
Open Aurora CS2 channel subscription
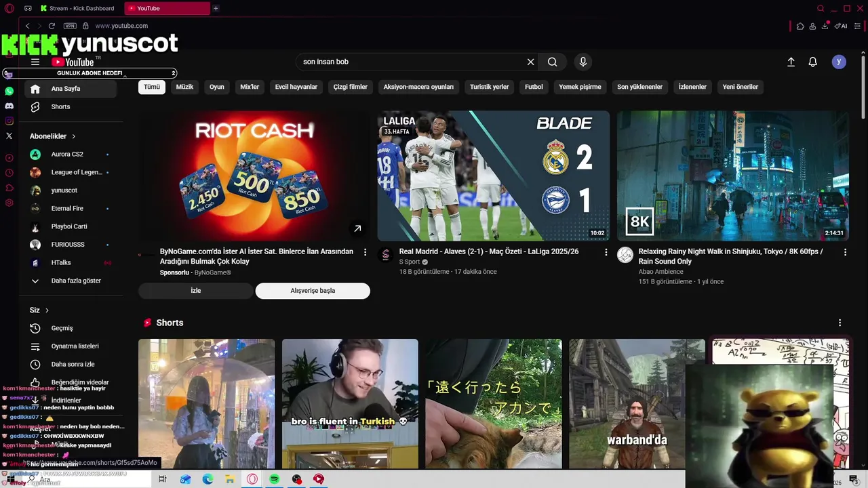[x=71, y=155]
